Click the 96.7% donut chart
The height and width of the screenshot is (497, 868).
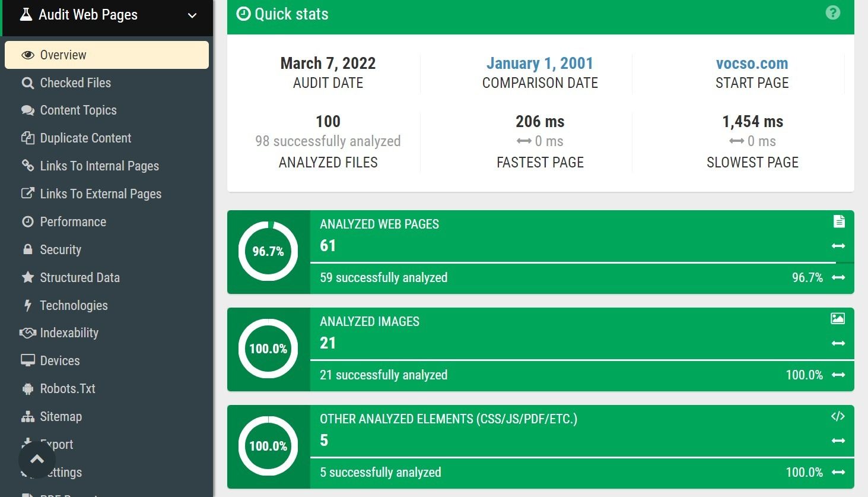coord(268,251)
